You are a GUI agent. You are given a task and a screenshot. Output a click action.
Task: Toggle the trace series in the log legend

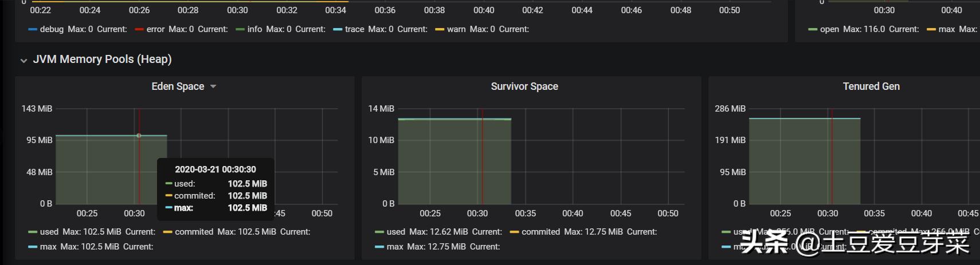354,29
